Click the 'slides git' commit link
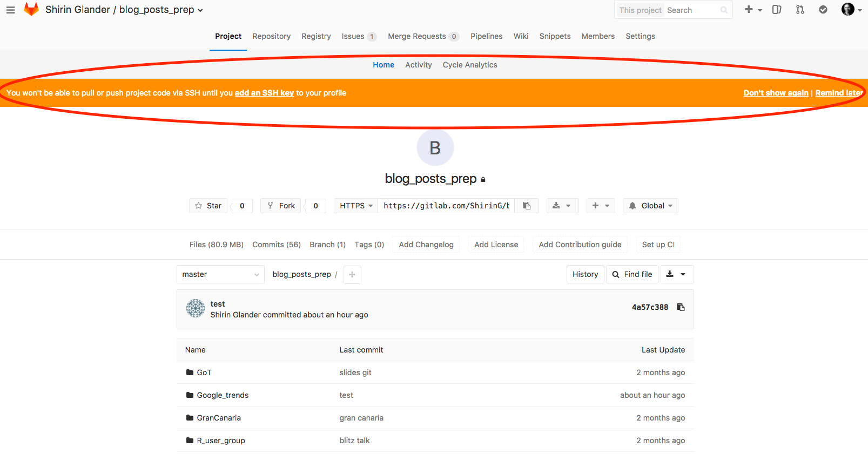868x454 pixels. click(355, 372)
